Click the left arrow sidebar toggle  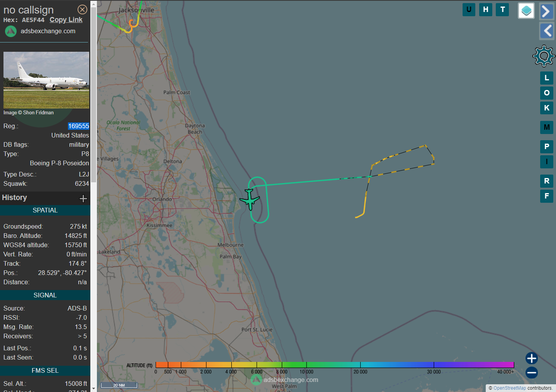(547, 31)
